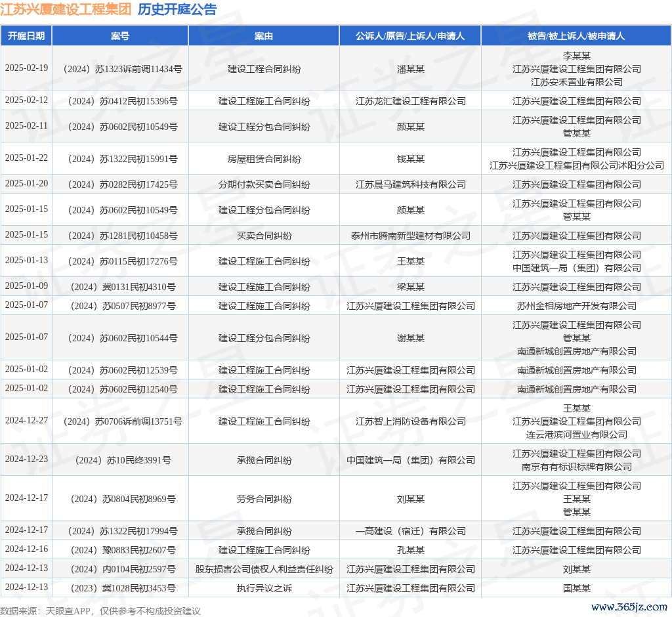The width and height of the screenshot is (672, 617).
Task: Click plaintiff 钱某某
Action: click(x=411, y=159)
